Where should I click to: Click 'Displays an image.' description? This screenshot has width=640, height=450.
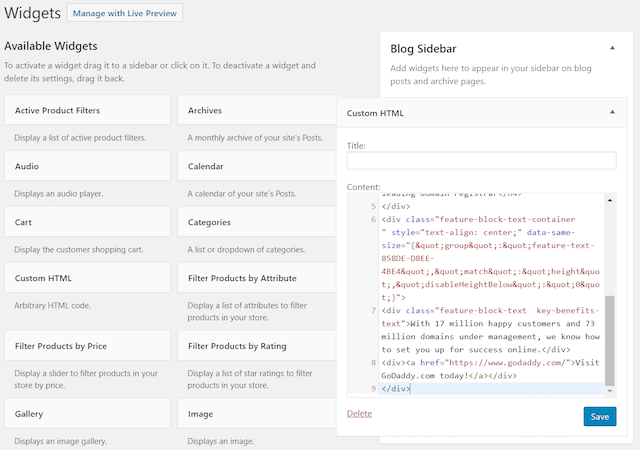[x=220, y=441]
